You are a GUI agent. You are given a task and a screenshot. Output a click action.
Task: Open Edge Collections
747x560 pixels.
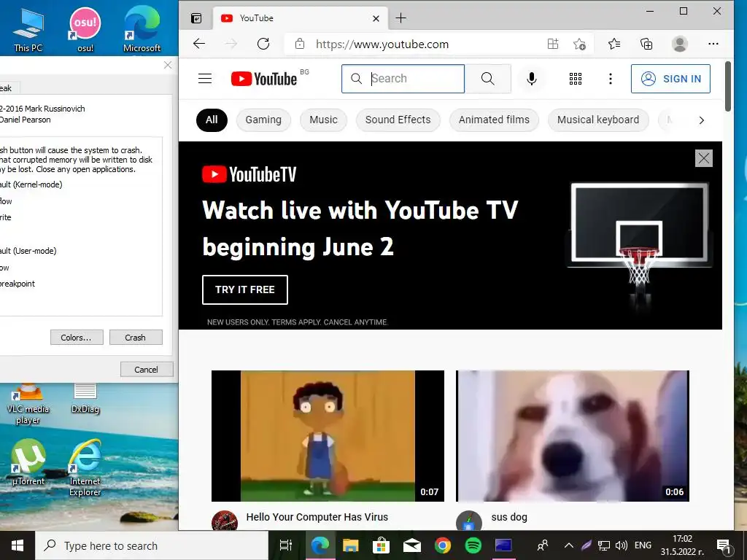coord(646,44)
